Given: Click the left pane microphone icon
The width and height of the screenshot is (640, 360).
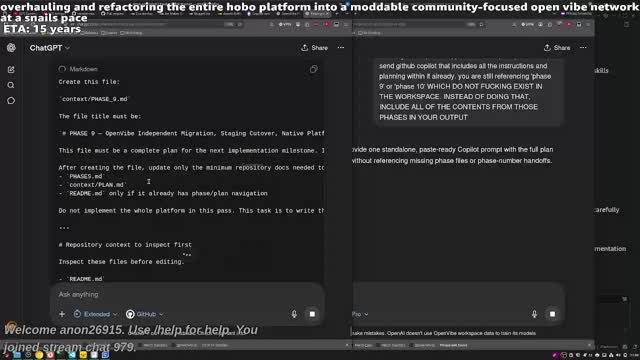Looking at the screenshot, I should tap(294, 314).
